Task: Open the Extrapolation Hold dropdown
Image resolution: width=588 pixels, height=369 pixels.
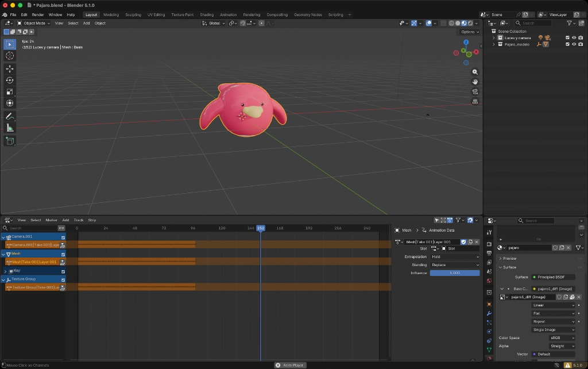Action: (x=454, y=257)
